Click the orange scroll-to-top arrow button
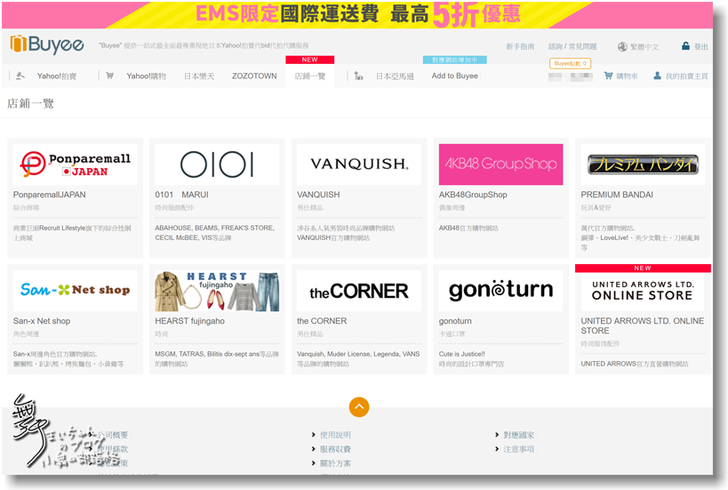728x490 pixels. (x=359, y=407)
